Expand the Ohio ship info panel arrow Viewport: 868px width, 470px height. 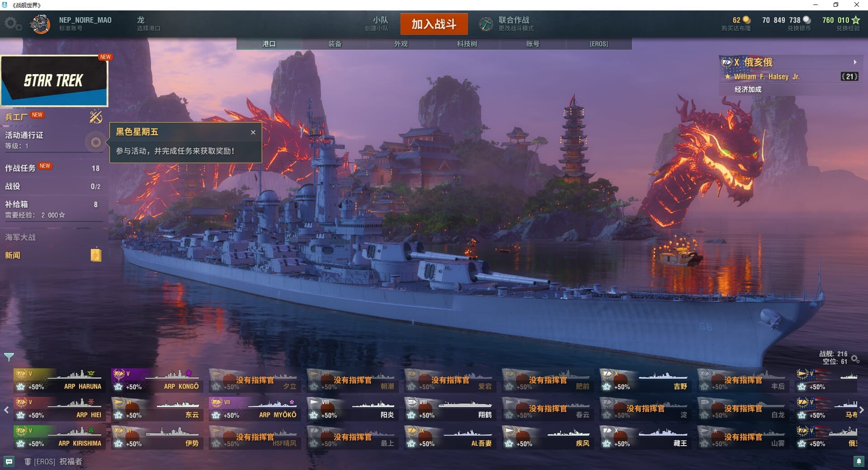[855, 62]
